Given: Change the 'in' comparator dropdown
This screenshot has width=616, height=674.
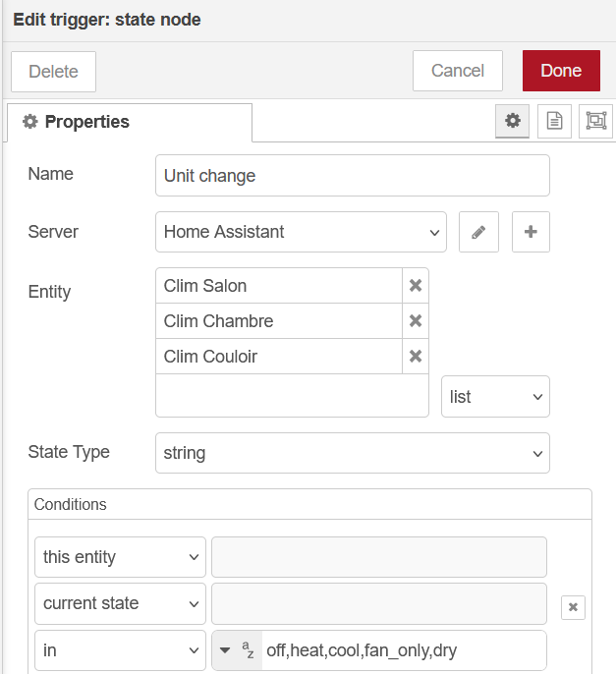Looking at the screenshot, I should click(120, 650).
